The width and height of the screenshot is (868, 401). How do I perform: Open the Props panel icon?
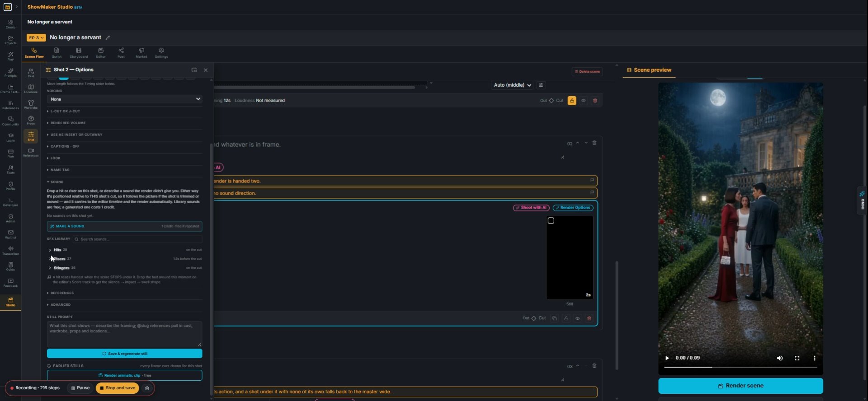[x=31, y=120]
